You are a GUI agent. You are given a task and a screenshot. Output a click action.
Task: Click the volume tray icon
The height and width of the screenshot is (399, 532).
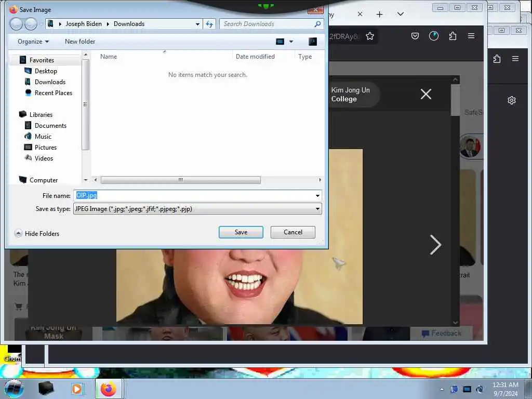pos(480,389)
